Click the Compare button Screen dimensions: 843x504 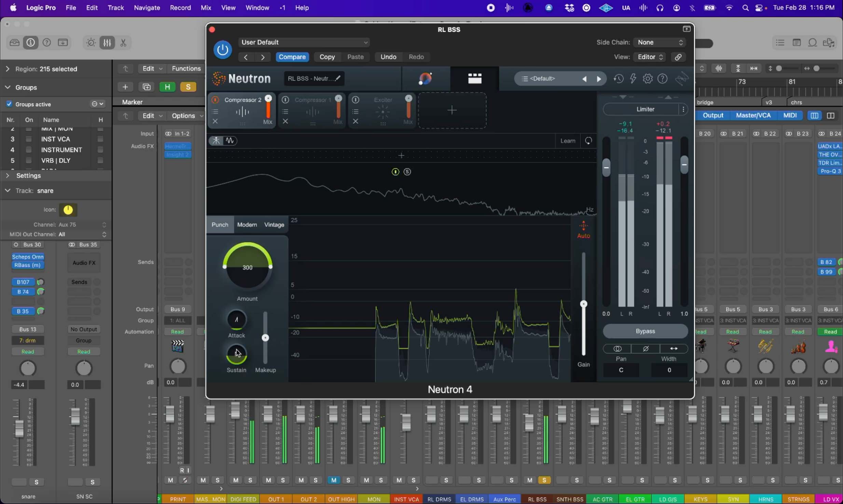[x=292, y=57]
